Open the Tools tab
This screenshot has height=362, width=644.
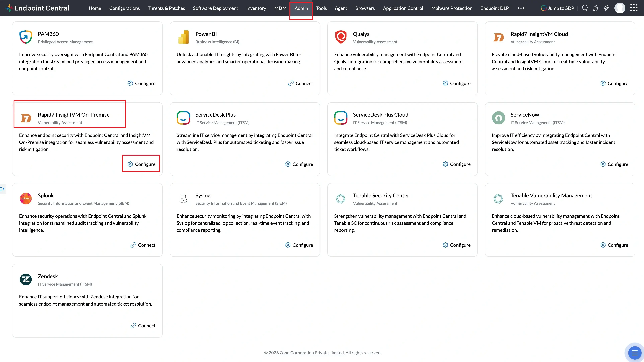pos(321,8)
